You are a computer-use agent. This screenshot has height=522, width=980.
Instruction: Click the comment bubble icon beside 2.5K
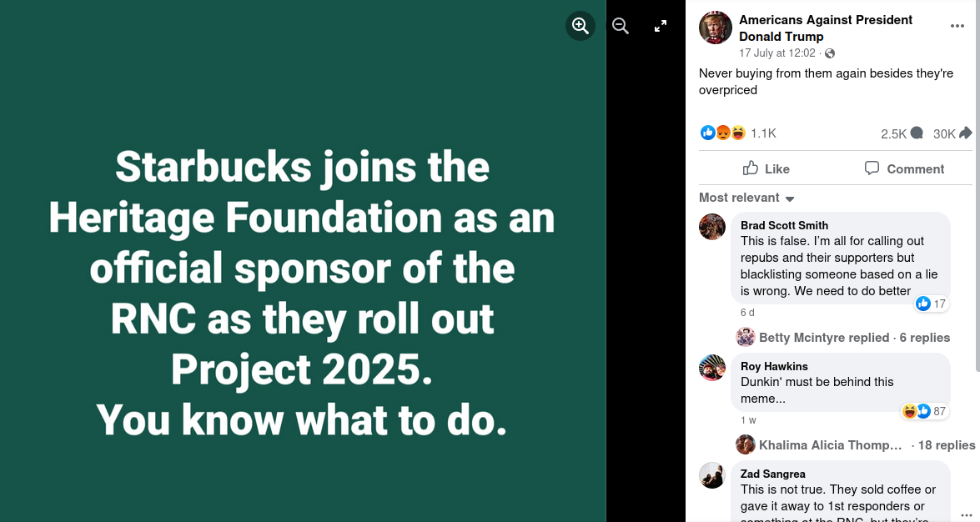point(917,133)
